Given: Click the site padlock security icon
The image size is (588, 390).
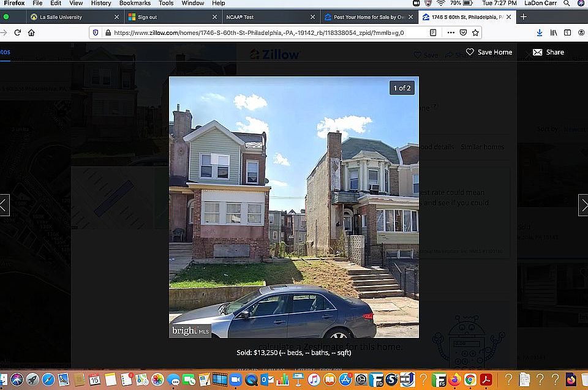Looking at the screenshot, I should 108,32.
